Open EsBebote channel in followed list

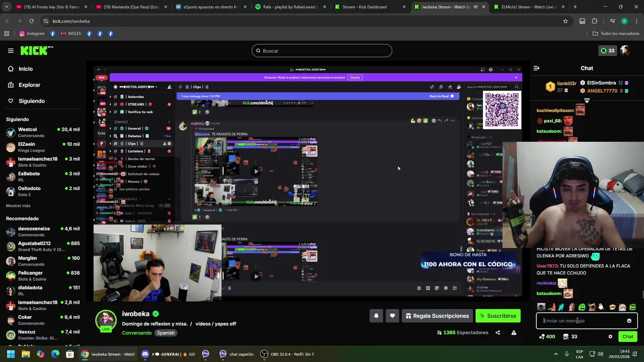click(x=43, y=176)
